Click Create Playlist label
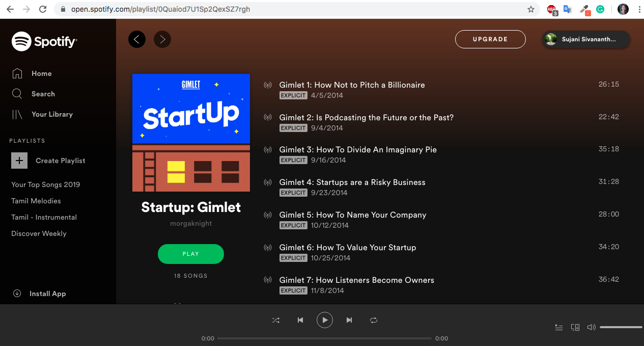This screenshot has width=644, height=346. click(x=61, y=161)
